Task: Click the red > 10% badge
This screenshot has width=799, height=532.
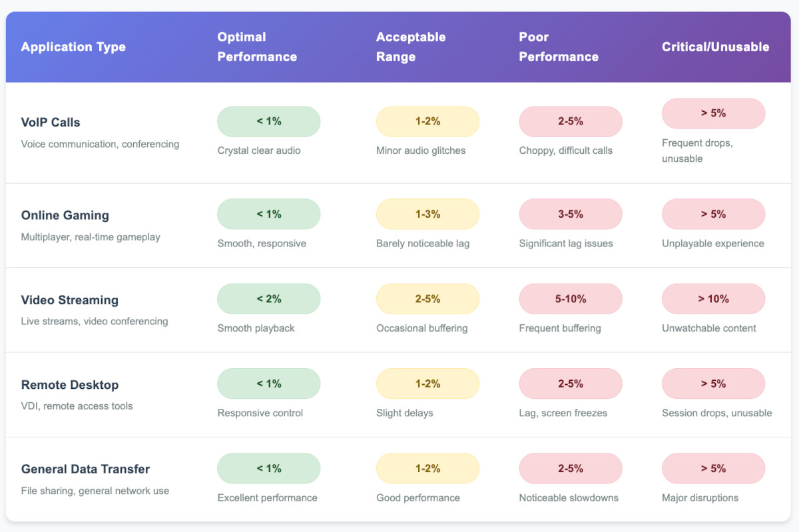Action: point(713,299)
